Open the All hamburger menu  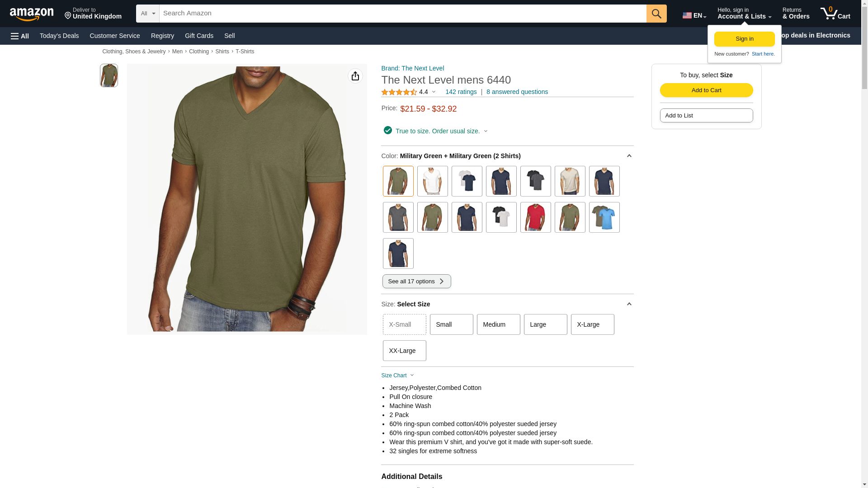coord(20,36)
